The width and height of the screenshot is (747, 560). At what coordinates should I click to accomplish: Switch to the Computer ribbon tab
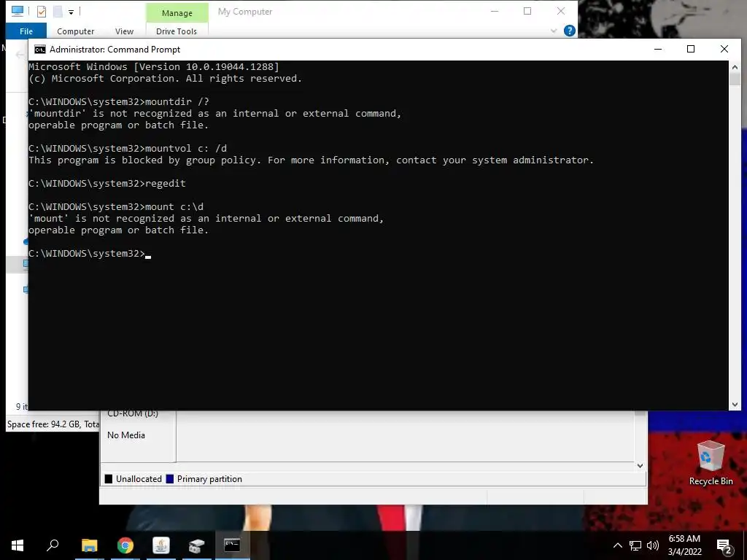click(x=75, y=31)
